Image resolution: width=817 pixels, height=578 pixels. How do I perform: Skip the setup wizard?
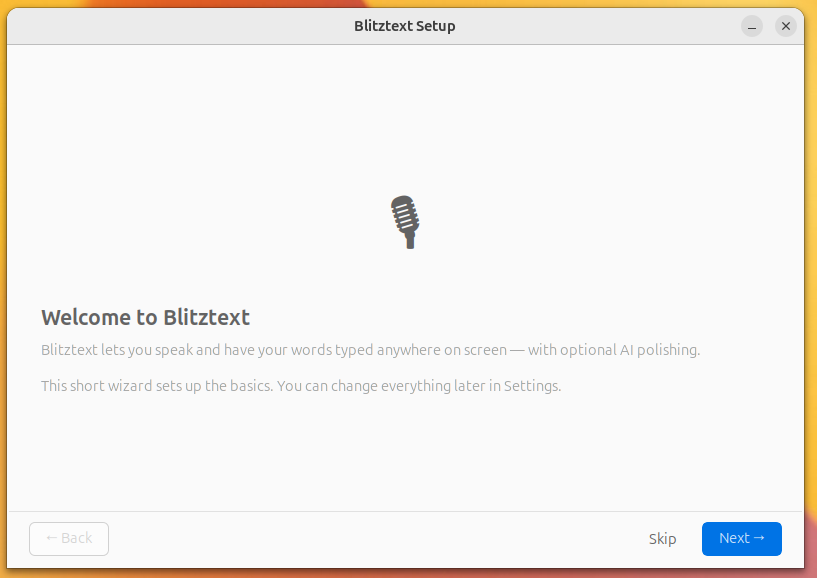click(x=662, y=538)
